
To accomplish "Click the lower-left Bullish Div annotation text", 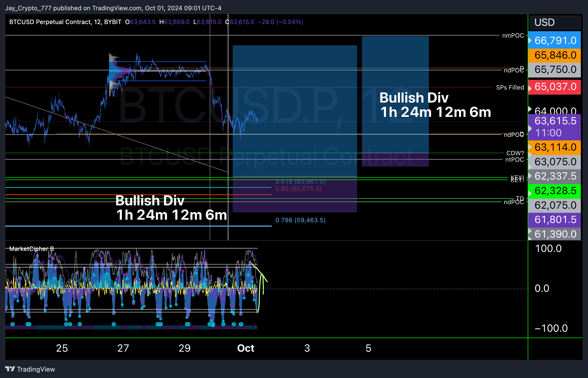I will pyautogui.click(x=171, y=207).
